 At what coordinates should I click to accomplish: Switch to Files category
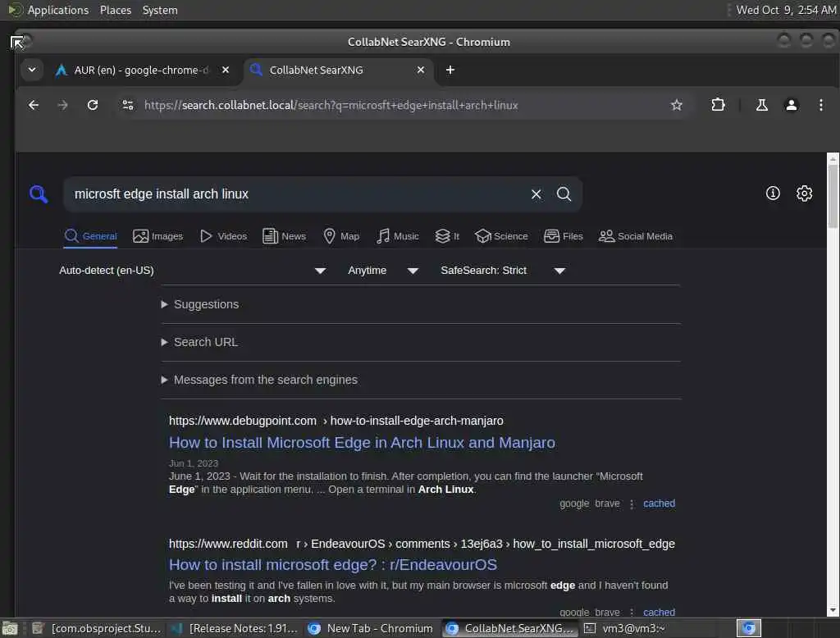(563, 236)
